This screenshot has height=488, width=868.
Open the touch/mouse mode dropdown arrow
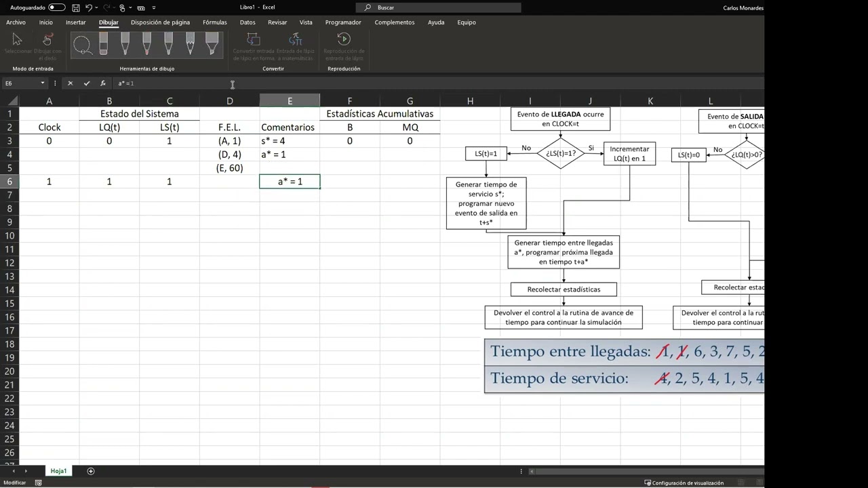130,7
